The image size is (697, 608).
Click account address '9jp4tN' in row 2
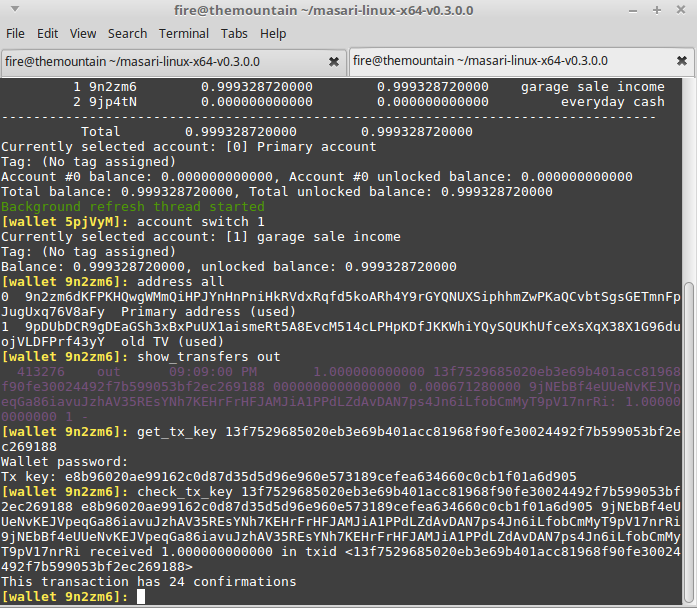113,102
